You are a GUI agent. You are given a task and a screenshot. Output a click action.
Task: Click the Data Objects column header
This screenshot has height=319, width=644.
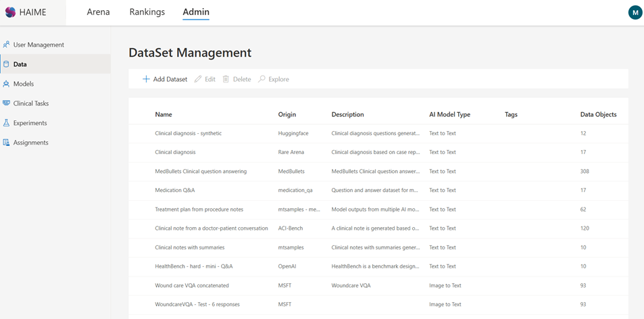598,115
